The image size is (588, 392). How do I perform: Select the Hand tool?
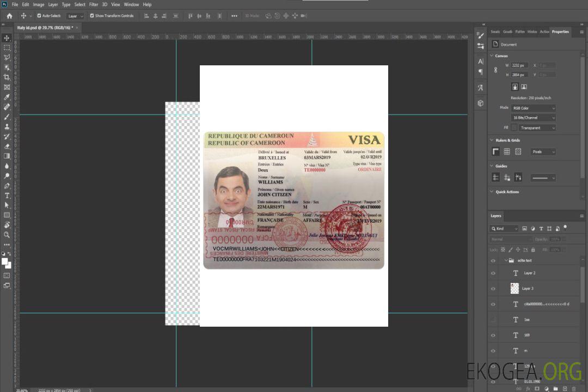[x=7, y=225]
